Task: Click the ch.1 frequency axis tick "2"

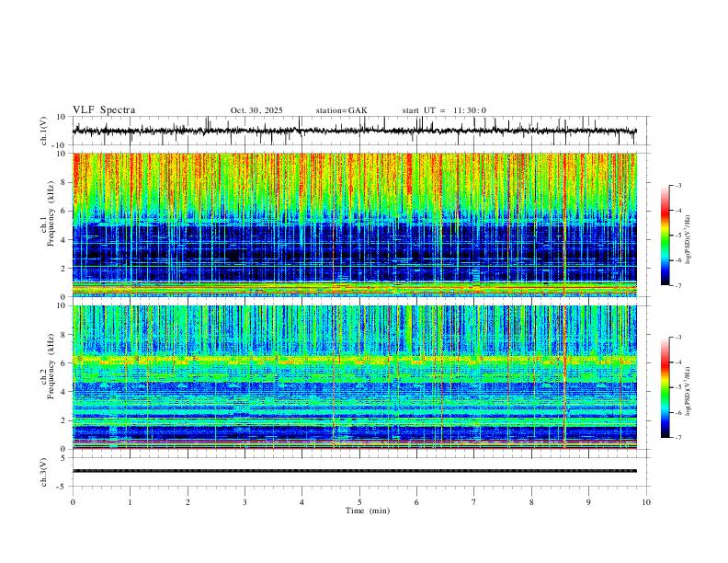Action: tap(63, 269)
